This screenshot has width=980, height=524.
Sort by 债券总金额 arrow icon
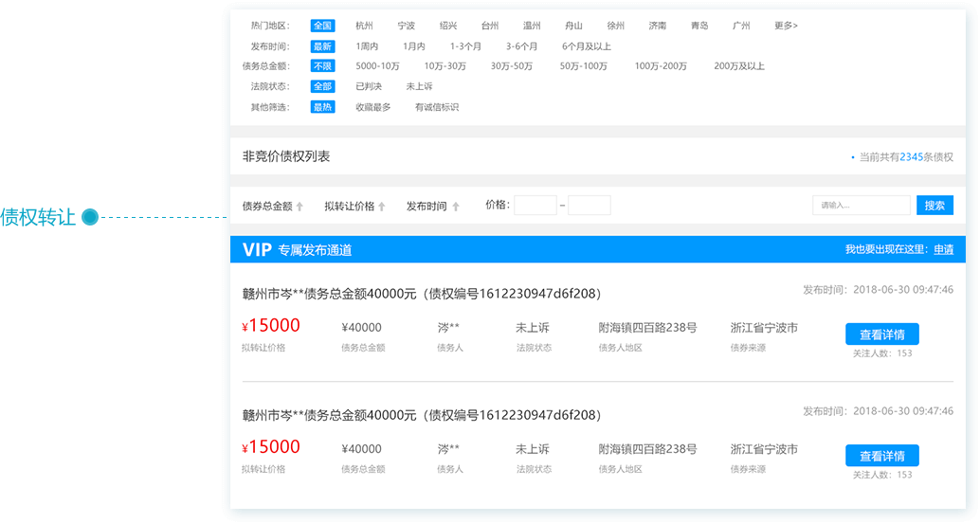click(x=299, y=207)
